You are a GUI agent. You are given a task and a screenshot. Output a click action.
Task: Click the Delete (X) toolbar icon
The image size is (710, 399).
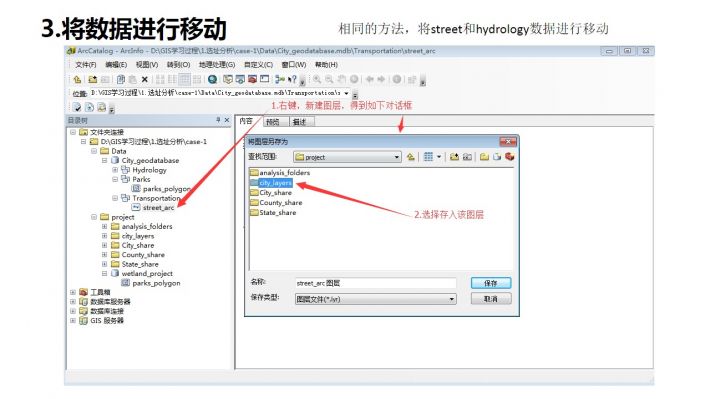point(144,79)
